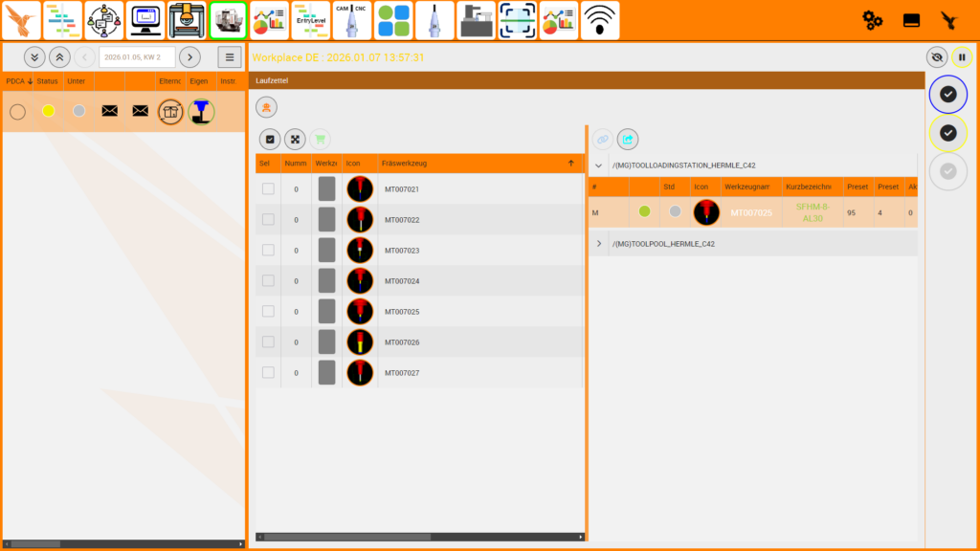980x551 pixels.
Task: Select the checkbox for MT007024 row
Action: click(x=268, y=280)
